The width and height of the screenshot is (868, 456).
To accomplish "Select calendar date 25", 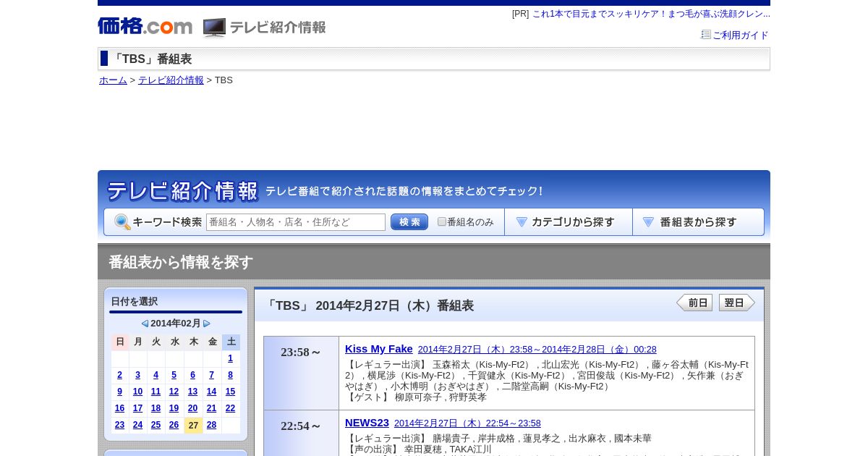I will [x=156, y=425].
